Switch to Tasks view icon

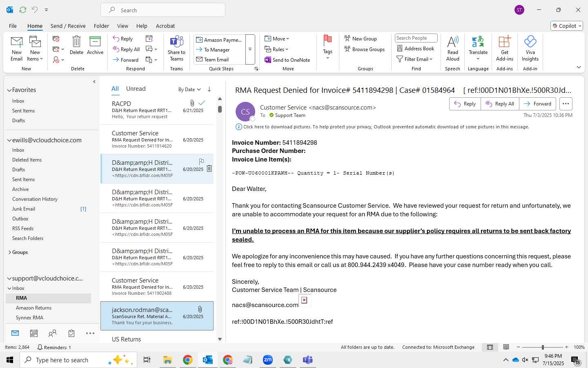(71, 333)
